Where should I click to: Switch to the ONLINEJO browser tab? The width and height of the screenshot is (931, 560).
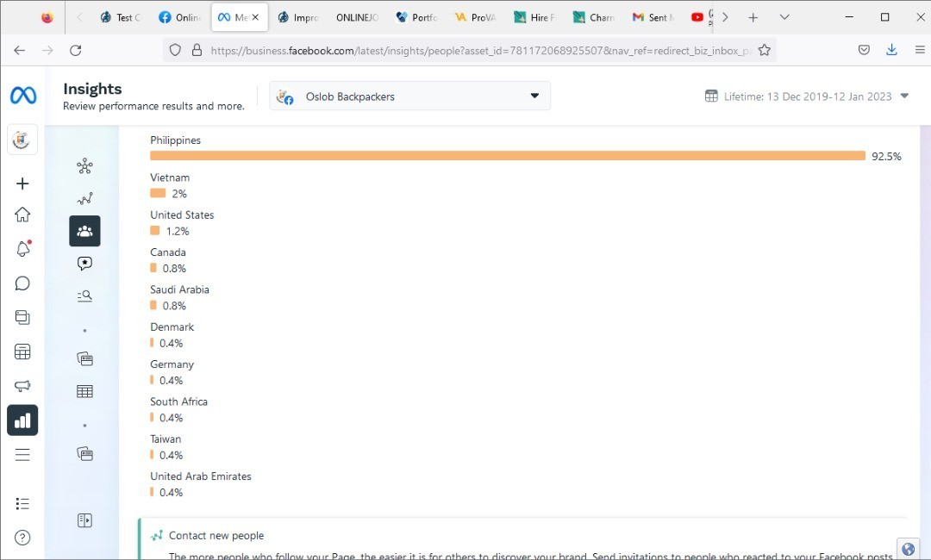pyautogui.click(x=357, y=17)
